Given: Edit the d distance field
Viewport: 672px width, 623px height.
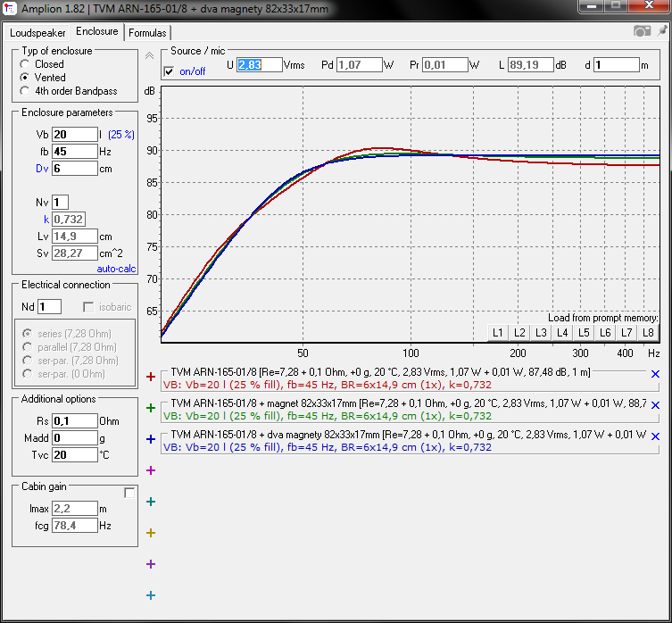Looking at the screenshot, I should (617, 65).
